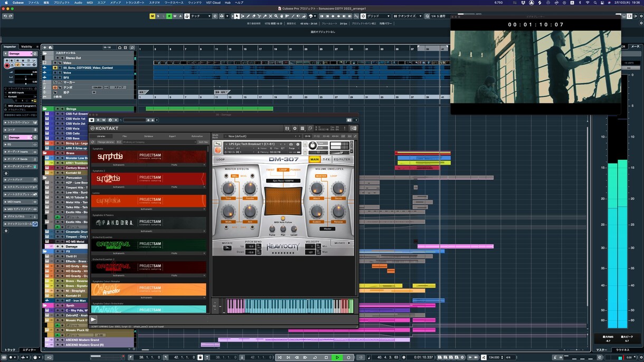644x362 pixels.
Task: Open the トランスポート menu
Action: (135, 3)
